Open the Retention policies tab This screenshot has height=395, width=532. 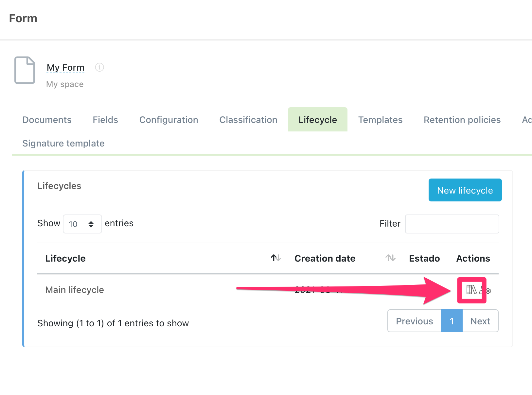click(x=462, y=120)
